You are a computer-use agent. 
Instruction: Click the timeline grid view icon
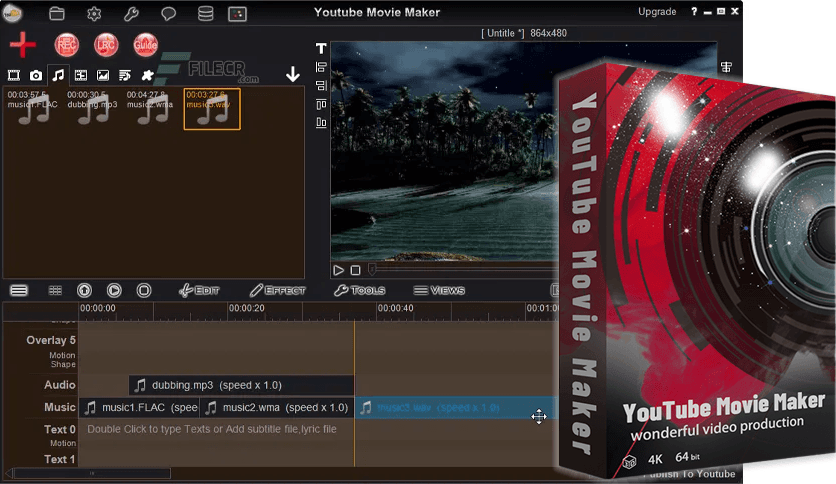[x=55, y=291]
